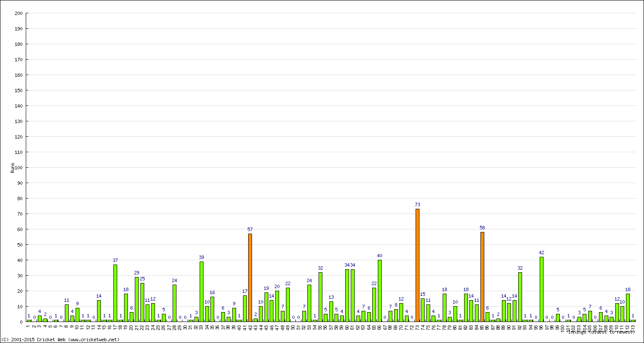Select the 16-run bar at innings 35
This screenshot has width=644, height=343.
212,310
